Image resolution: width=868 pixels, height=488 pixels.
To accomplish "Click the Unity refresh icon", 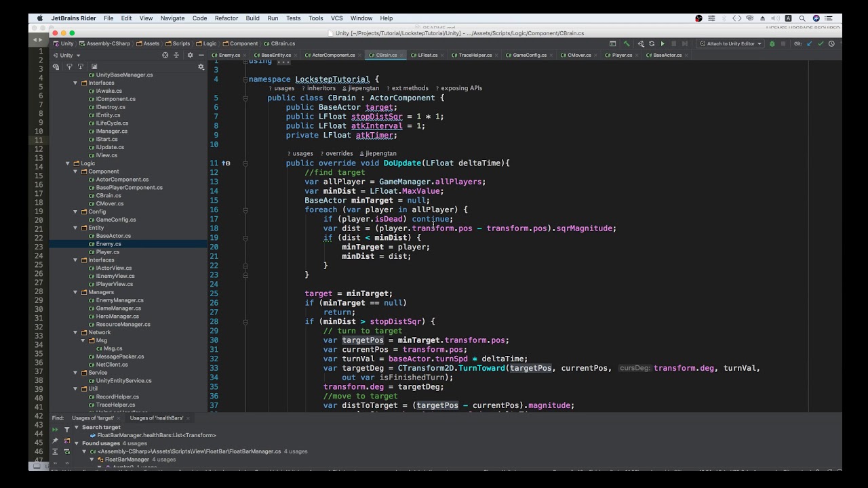I will coord(652,43).
